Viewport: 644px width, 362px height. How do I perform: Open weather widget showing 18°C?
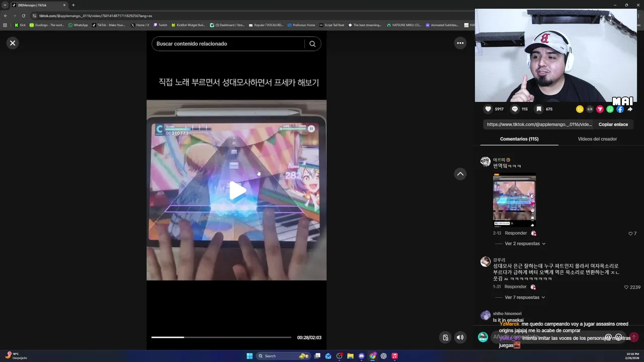tap(15, 356)
